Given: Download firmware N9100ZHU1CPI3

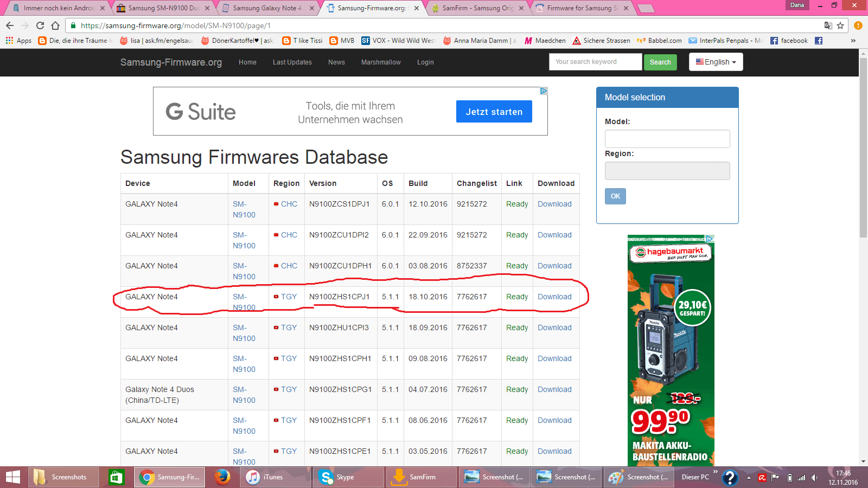Looking at the screenshot, I should [554, 328].
